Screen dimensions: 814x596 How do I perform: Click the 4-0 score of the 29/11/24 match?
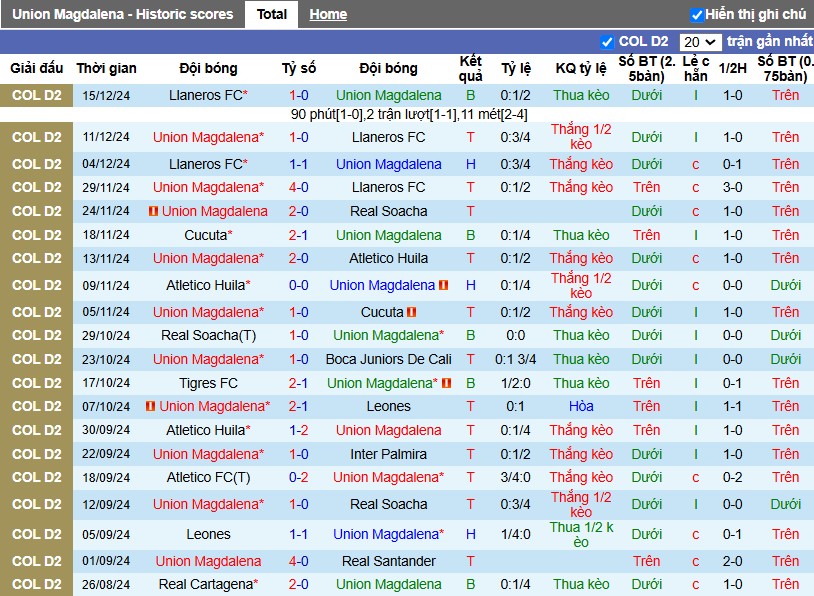[299, 187]
